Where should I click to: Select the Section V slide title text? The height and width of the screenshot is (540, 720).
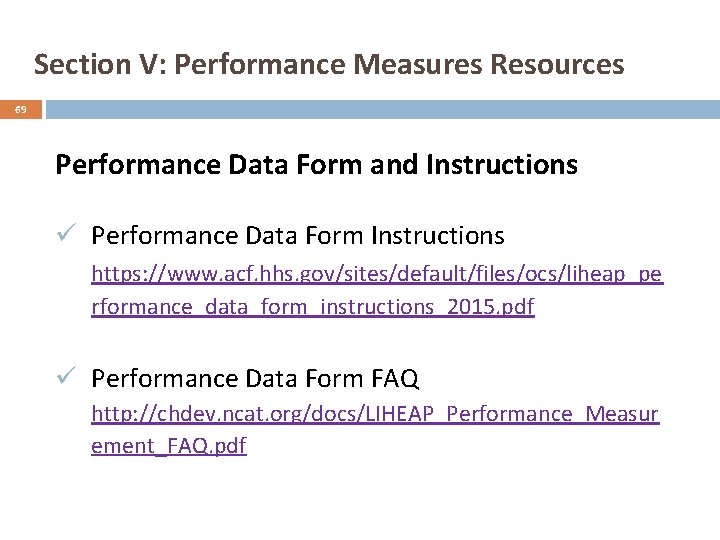(x=329, y=64)
